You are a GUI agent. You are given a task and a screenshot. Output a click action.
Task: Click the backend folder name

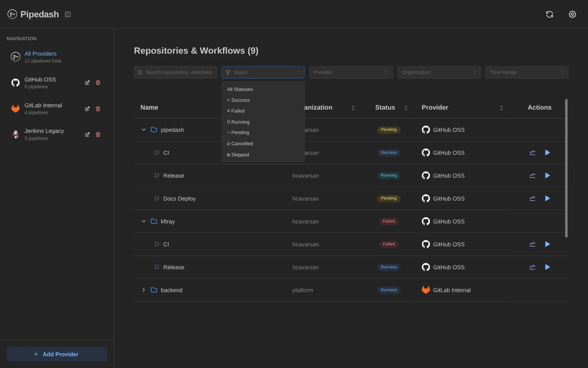point(171,290)
